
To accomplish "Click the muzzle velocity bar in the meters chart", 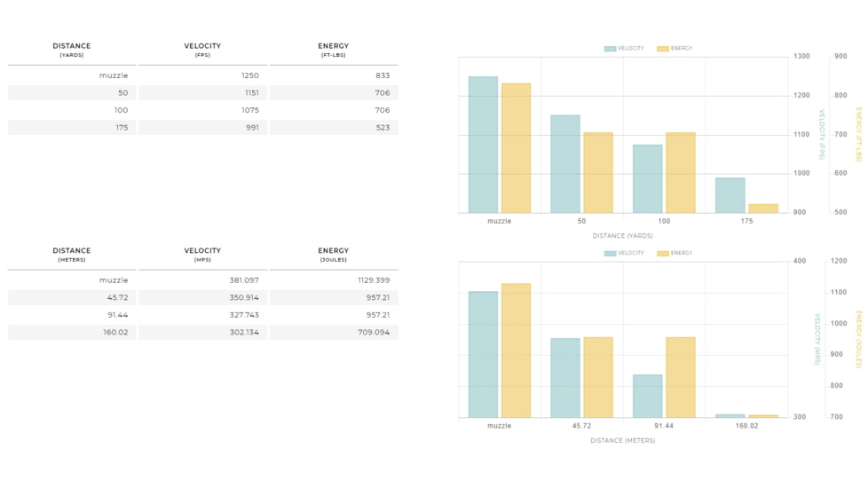I will pyautogui.click(x=484, y=355).
